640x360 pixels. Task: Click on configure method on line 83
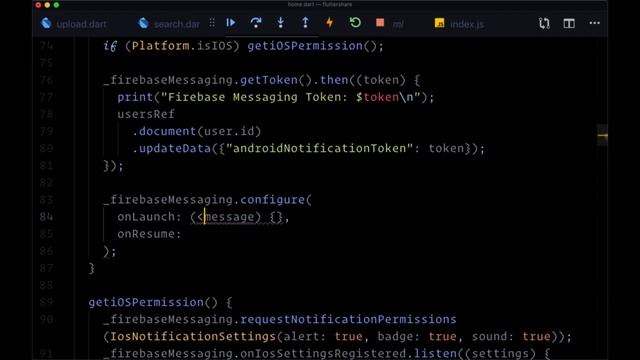pyautogui.click(x=272, y=200)
